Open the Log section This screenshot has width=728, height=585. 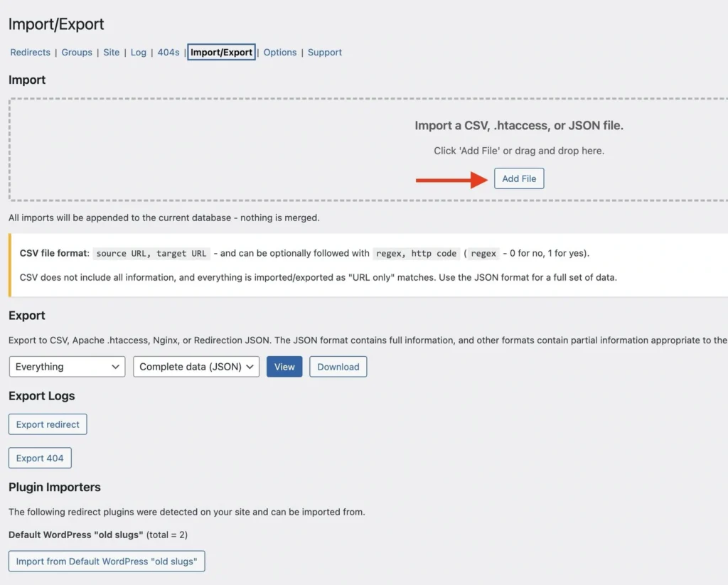[x=138, y=52]
